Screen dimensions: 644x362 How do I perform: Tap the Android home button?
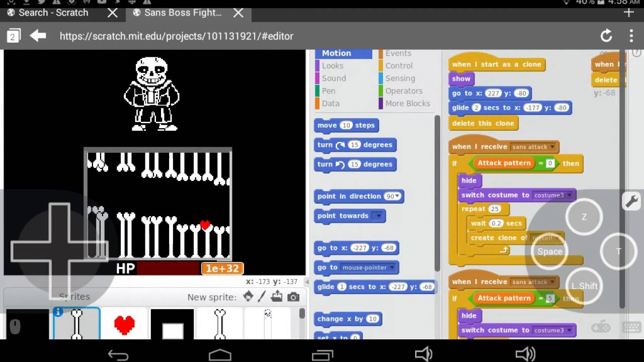coord(220,355)
